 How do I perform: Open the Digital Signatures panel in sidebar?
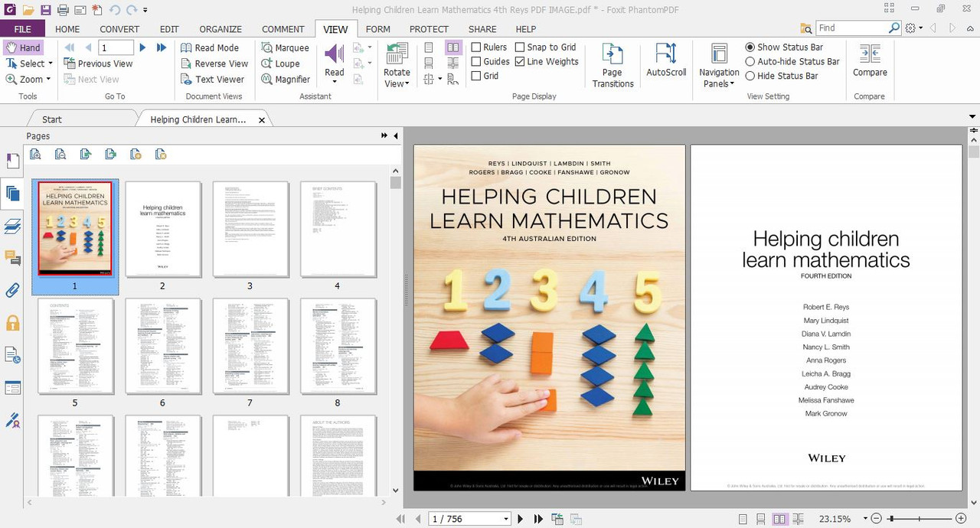click(12, 420)
